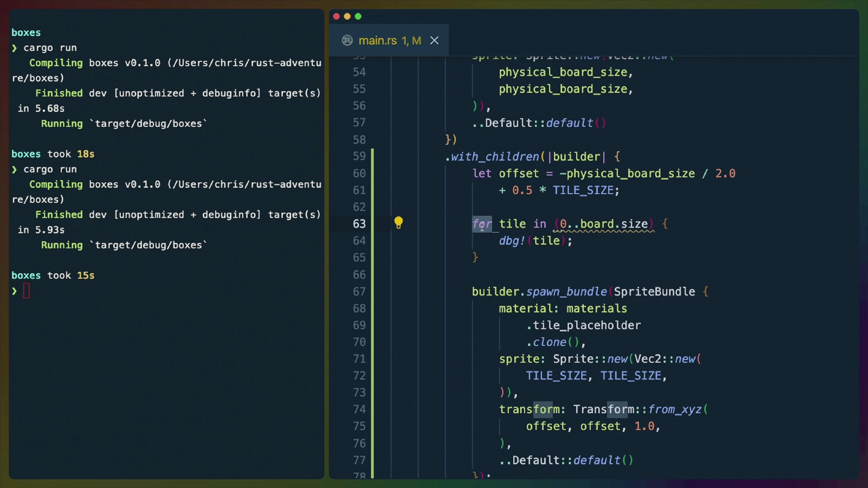Click tile_placeholder field on line 69

(x=586, y=325)
